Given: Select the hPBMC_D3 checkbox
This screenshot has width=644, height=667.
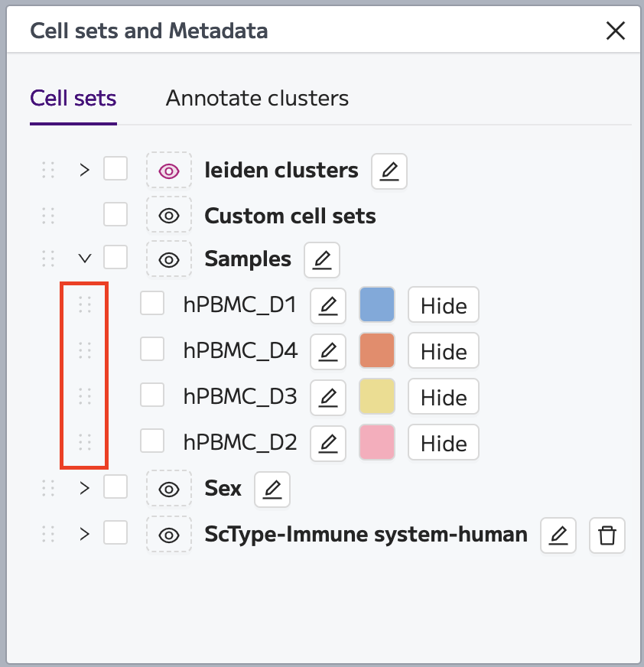Looking at the screenshot, I should (x=152, y=395).
